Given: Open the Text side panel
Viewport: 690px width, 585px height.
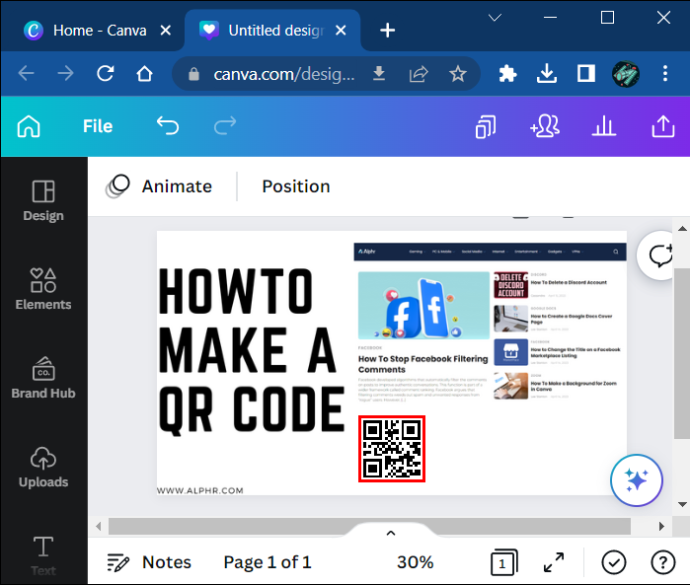Looking at the screenshot, I should [43, 556].
